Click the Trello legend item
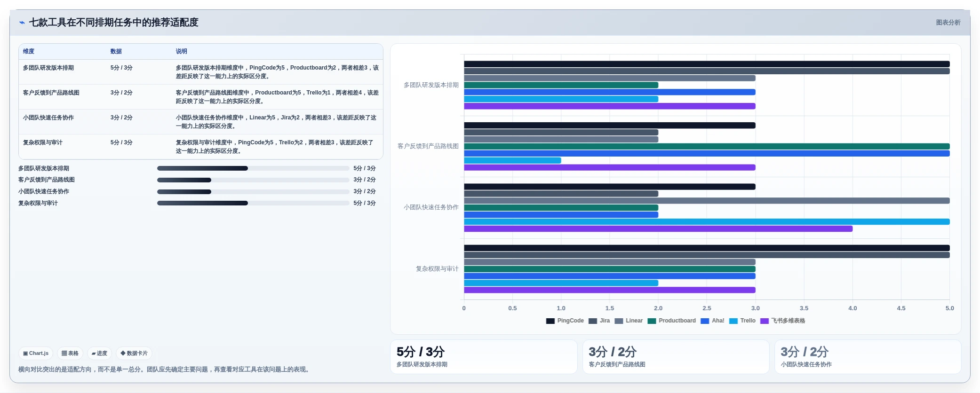This screenshot has height=393, width=980. (742, 321)
